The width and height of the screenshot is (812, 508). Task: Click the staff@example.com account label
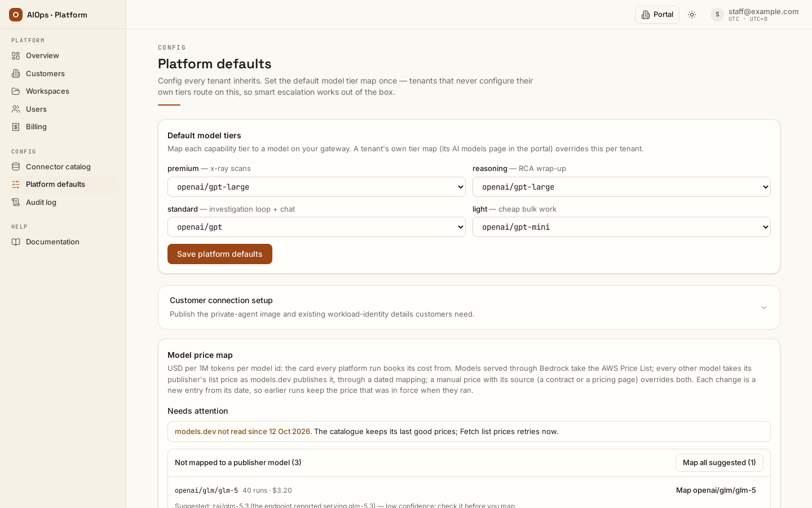tap(764, 11)
